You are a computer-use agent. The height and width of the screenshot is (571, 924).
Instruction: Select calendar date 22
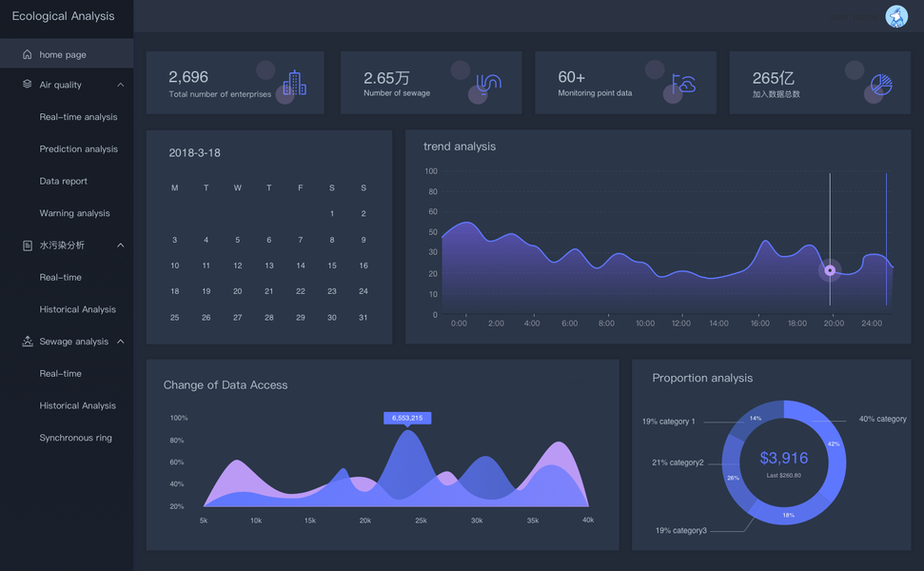click(x=301, y=291)
